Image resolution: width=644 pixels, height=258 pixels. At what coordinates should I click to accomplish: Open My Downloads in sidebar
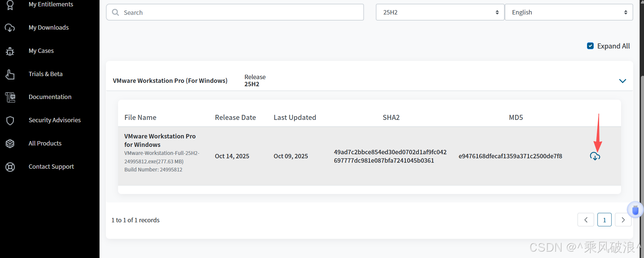click(49, 28)
